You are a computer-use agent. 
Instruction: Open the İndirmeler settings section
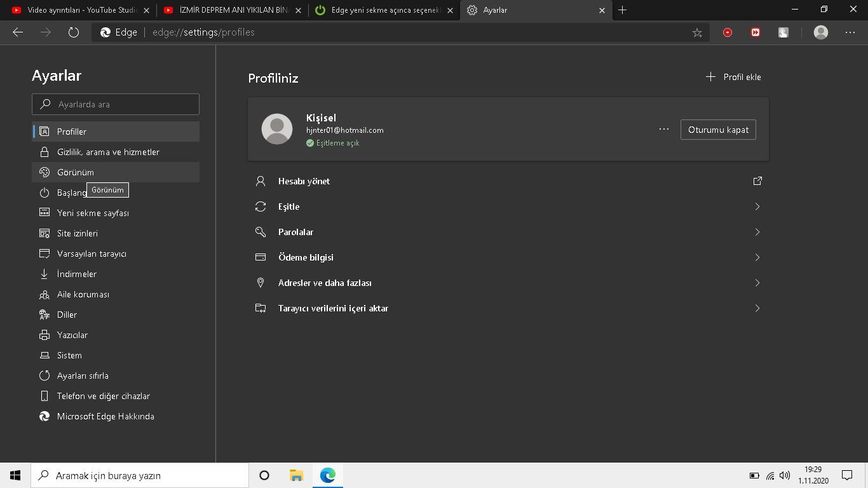coord(116,274)
